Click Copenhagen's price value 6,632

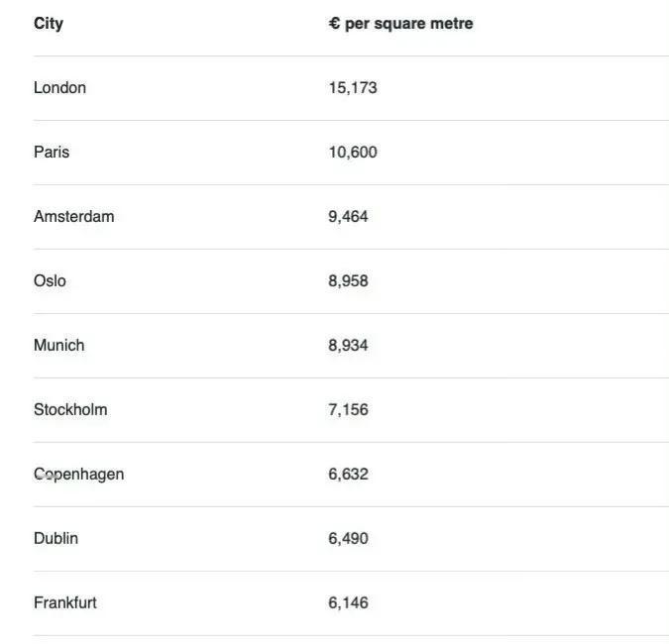[348, 475]
